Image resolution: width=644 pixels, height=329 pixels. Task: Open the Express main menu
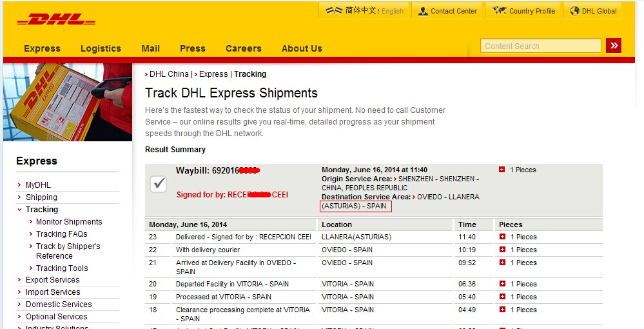pos(43,48)
